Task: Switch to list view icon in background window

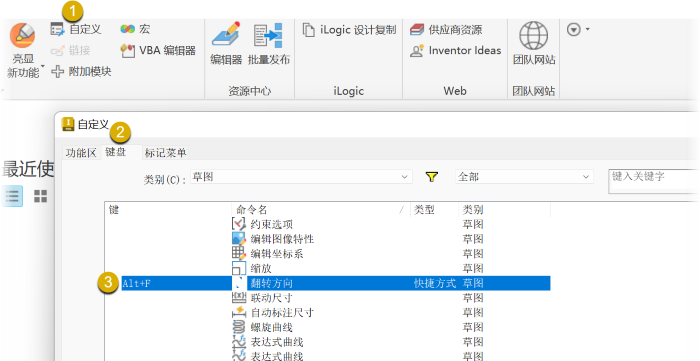Action: [x=12, y=195]
